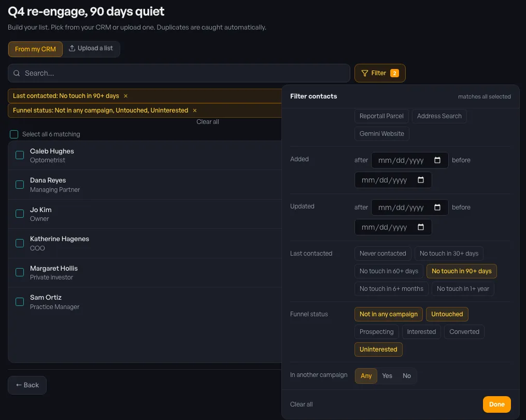The width and height of the screenshot is (526, 420).
Task: Select No touch in 1+ year
Action: [x=463, y=289]
